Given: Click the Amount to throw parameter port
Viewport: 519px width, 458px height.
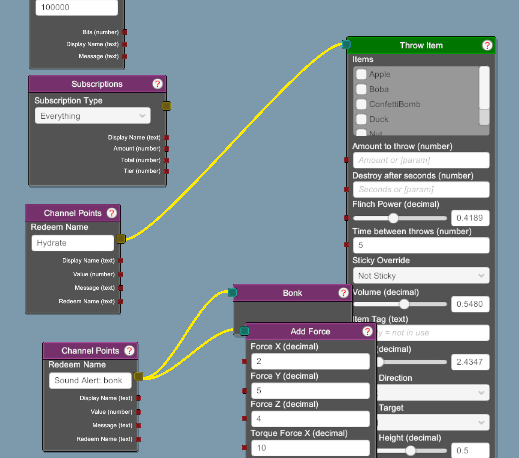Looking at the screenshot, I should pos(346,160).
